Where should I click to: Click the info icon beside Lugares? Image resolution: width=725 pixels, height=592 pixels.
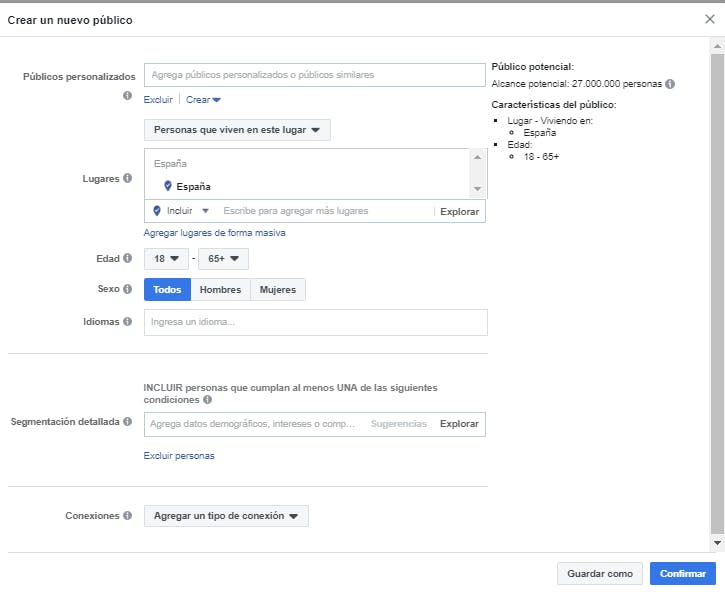click(128, 179)
